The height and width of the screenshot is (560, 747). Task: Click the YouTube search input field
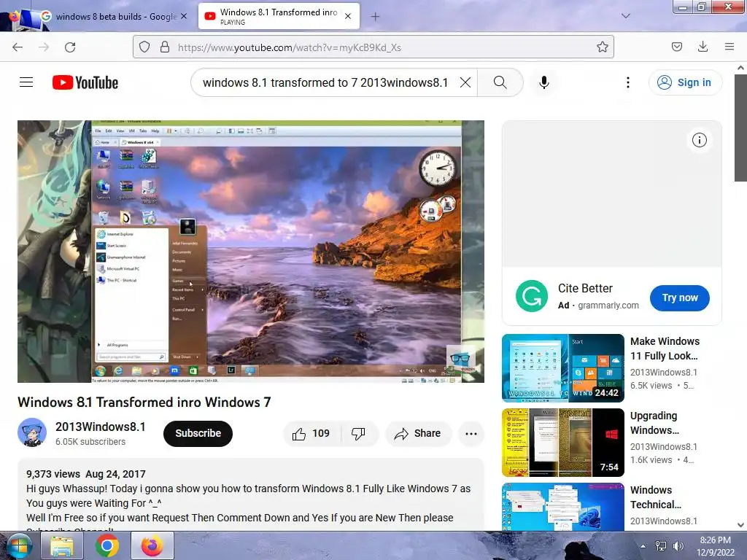click(x=325, y=82)
